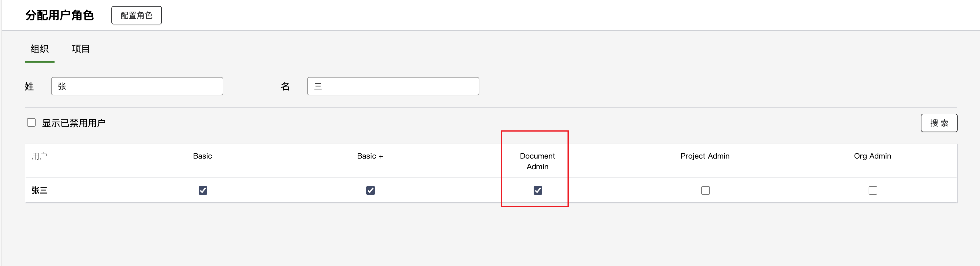The height and width of the screenshot is (266, 980).
Task: Select the Org Admin column header
Action: coord(872,156)
